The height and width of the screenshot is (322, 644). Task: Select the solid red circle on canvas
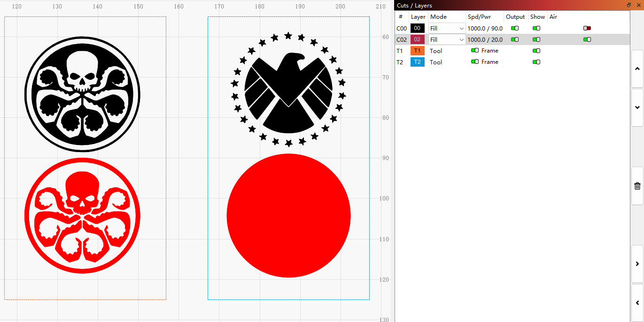(288, 215)
